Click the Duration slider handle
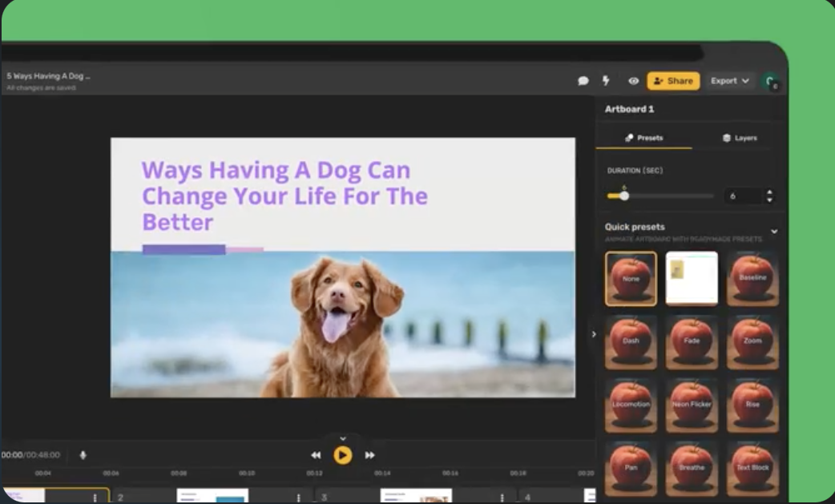Image resolution: width=835 pixels, height=504 pixels. pyautogui.click(x=624, y=195)
